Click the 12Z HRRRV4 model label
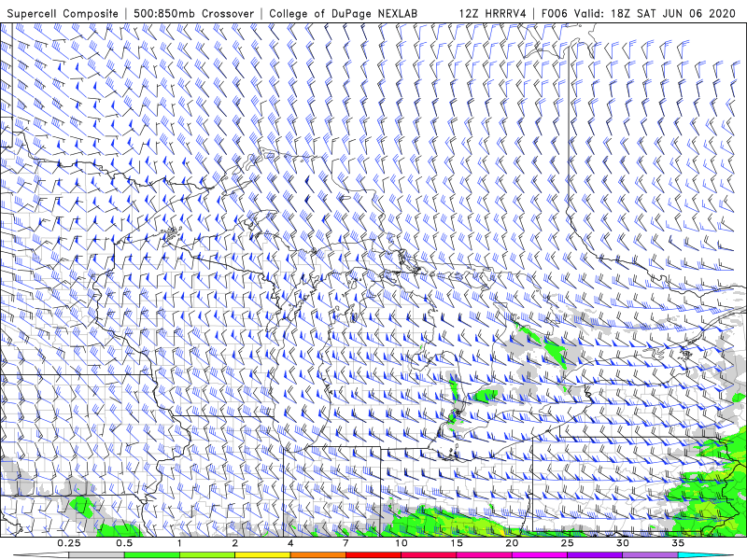747x560 pixels. click(492, 13)
